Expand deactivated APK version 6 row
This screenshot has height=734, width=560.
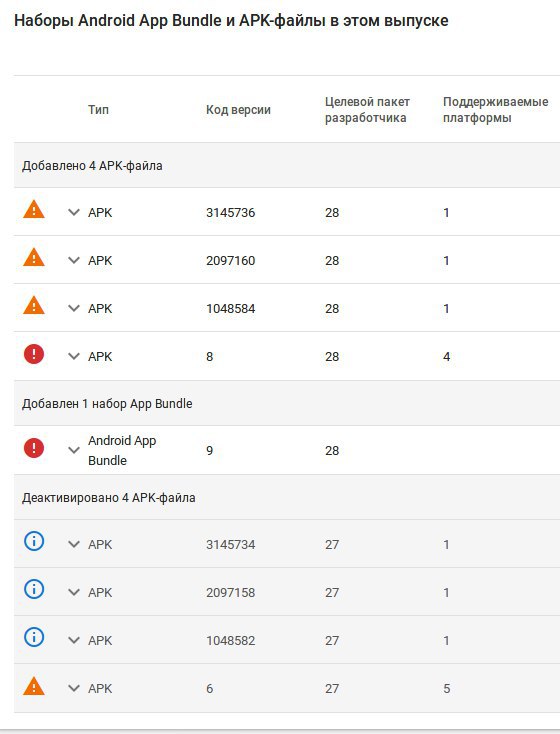74,689
